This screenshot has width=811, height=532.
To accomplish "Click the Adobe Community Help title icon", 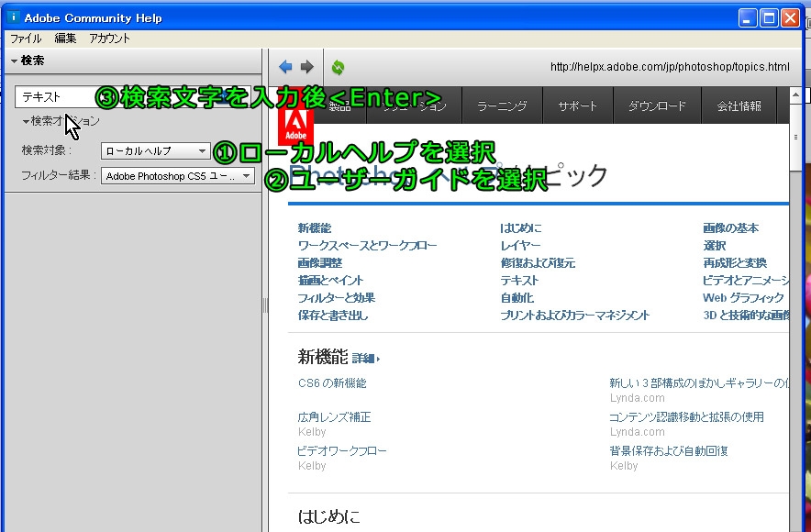I will tap(14, 17).
